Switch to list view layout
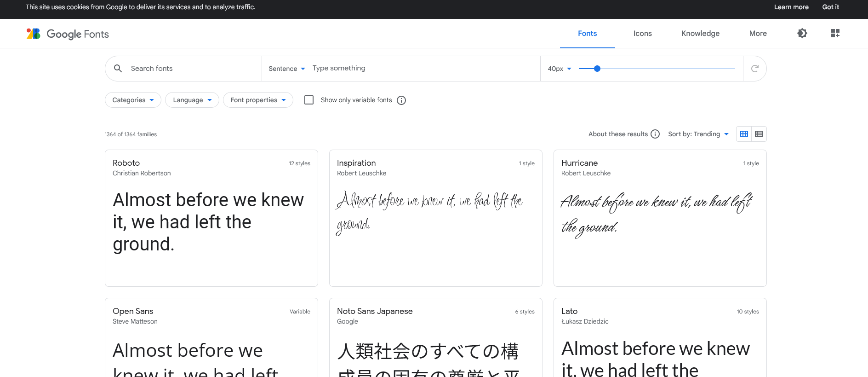The image size is (868, 377). [x=759, y=134]
